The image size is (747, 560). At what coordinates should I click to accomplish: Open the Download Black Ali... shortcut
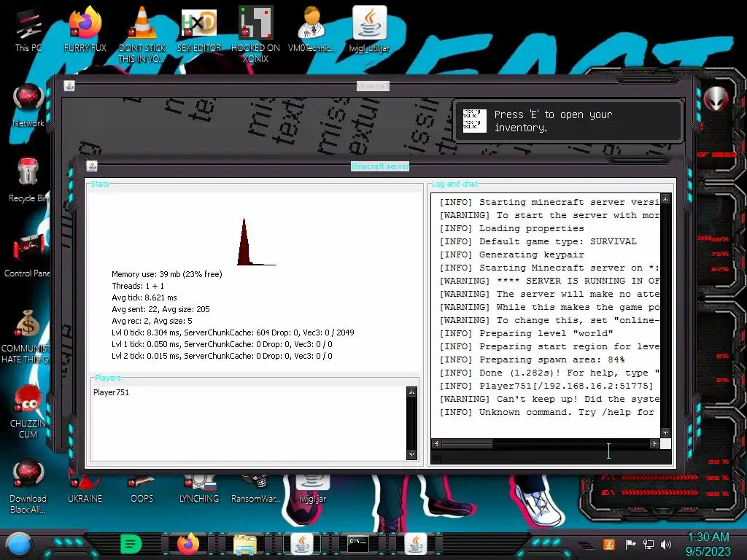(x=28, y=486)
